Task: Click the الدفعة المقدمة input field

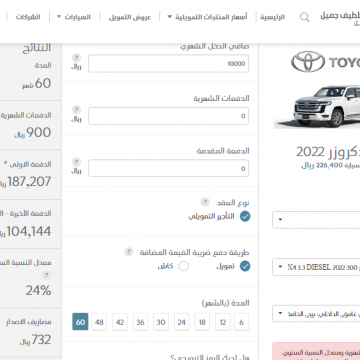Action: pos(169,168)
